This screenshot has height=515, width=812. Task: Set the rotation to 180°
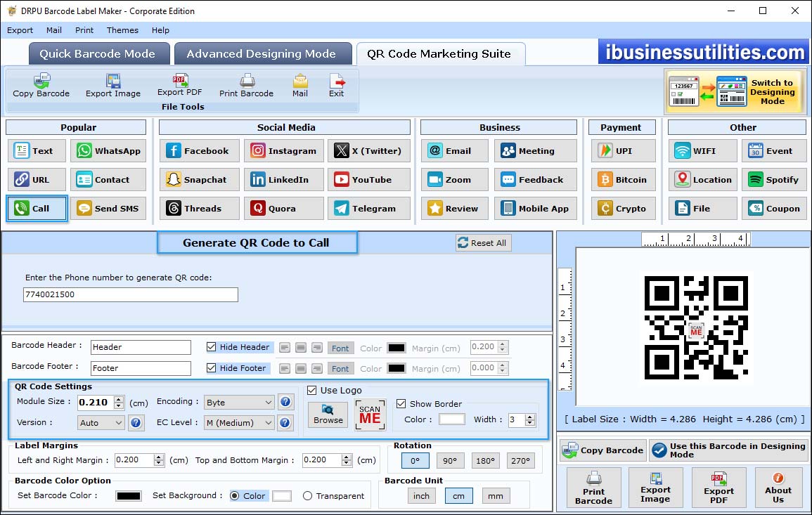click(x=485, y=461)
